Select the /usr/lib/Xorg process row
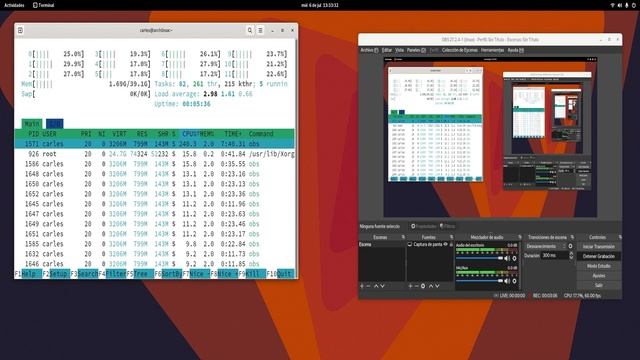This screenshot has width=640, height=360. pos(154,154)
